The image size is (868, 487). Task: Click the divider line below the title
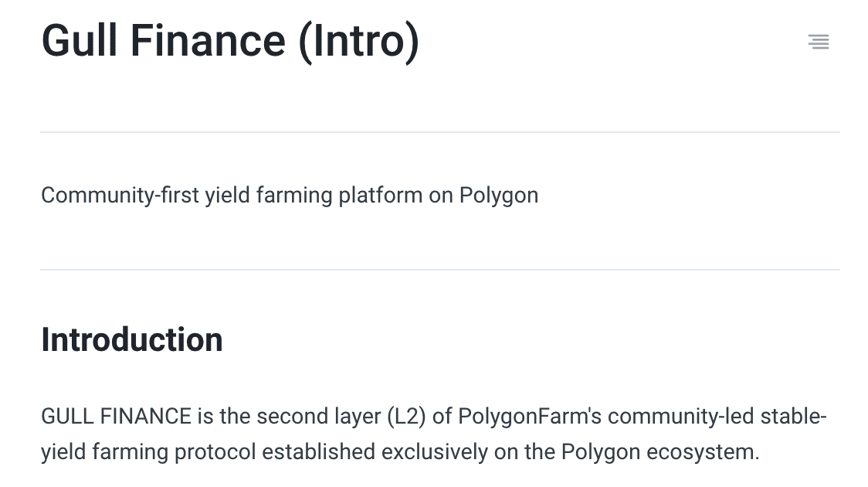440,132
